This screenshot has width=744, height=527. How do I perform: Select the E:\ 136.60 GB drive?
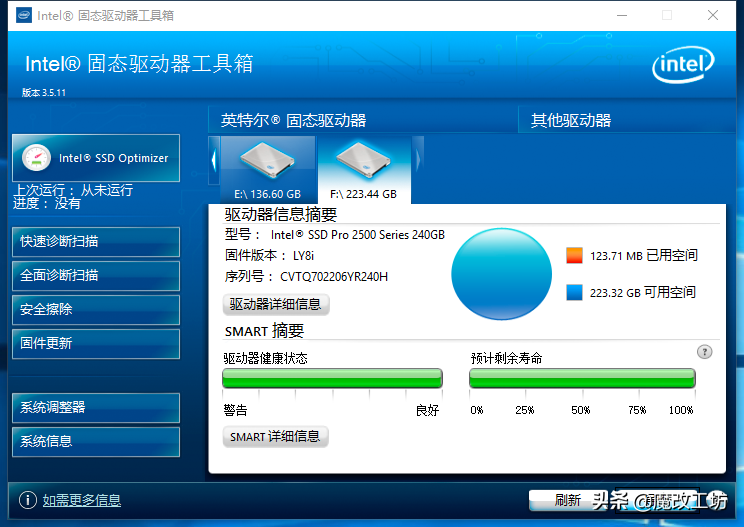coord(268,170)
